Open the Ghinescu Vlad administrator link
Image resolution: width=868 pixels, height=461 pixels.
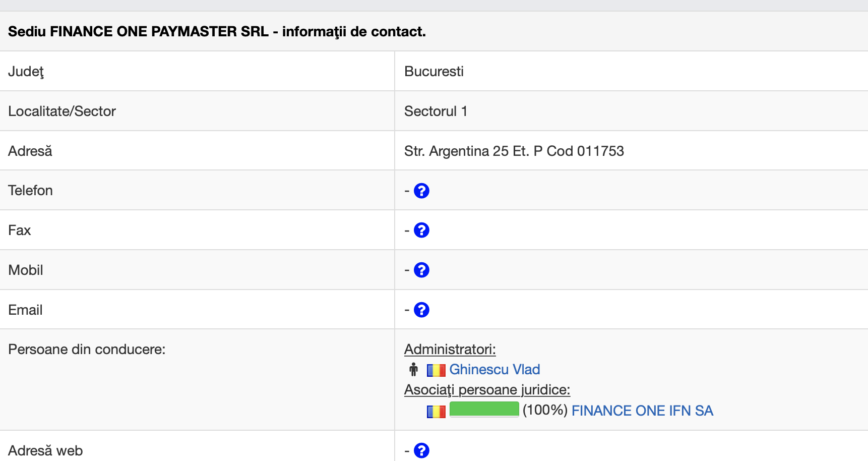[x=494, y=370]
